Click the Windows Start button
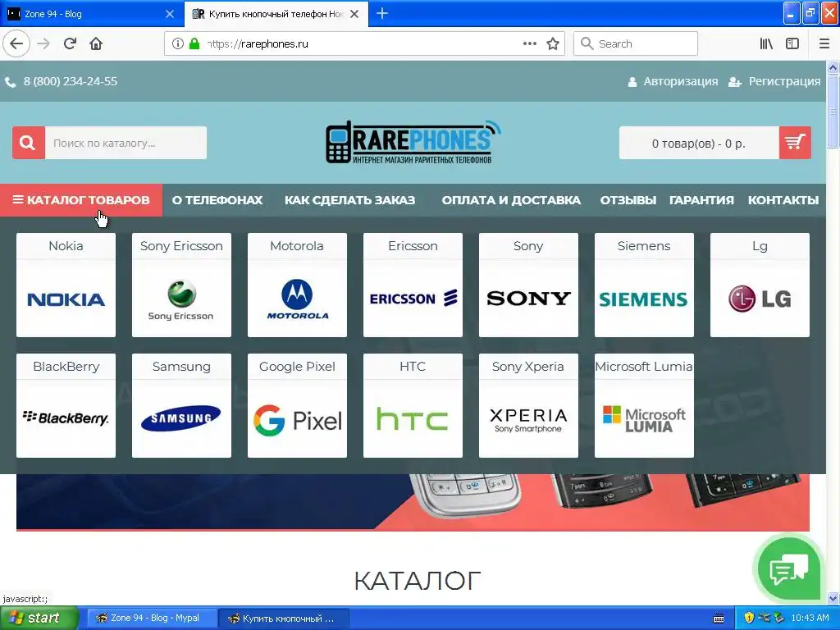The height and width of the screenshot is (630, 840). (38, 618)
